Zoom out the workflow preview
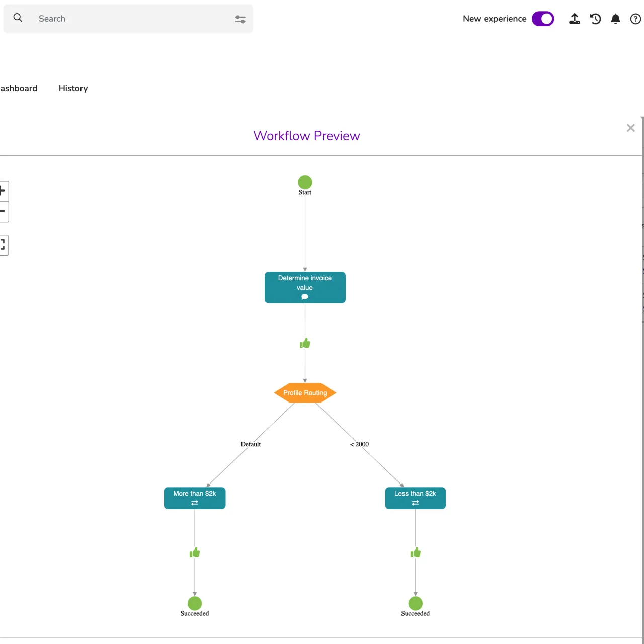Viewport: 644px width, 644px height. 3,211
